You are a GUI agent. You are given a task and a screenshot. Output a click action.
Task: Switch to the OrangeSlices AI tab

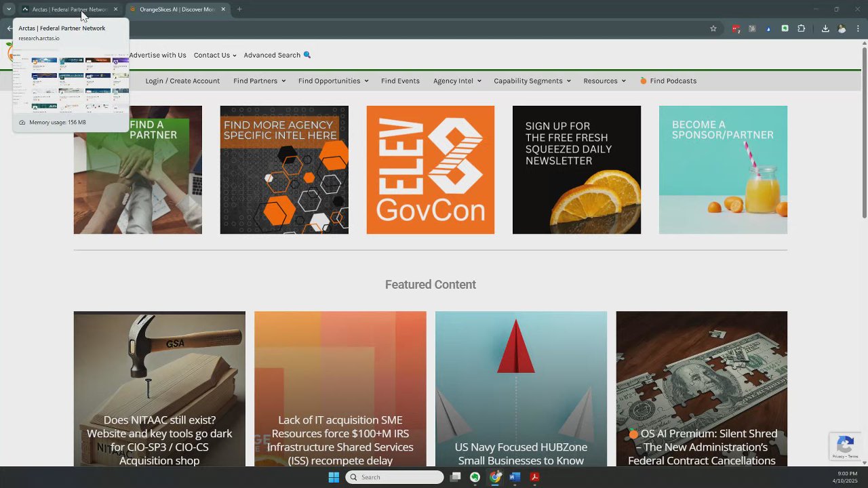(x=177, y=9)
